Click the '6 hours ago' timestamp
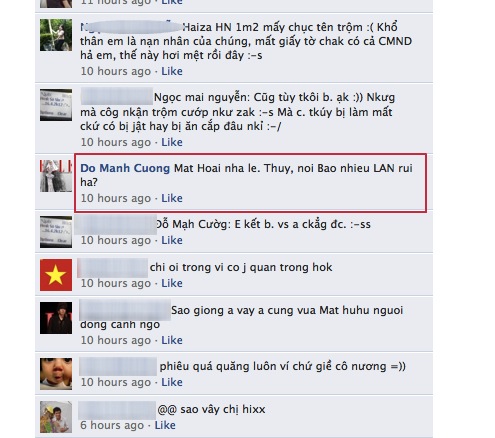The height and width of the screenshot is (438, 495). [112, 425]
